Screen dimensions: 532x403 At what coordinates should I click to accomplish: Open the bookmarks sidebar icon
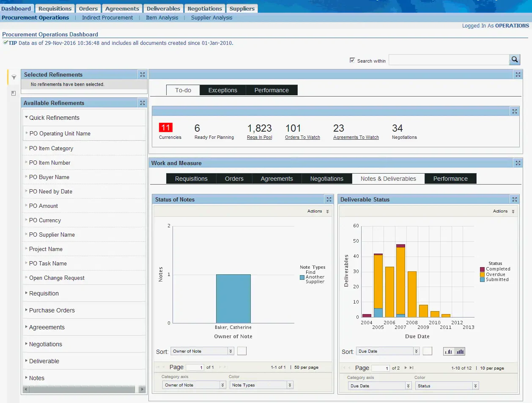14,93
